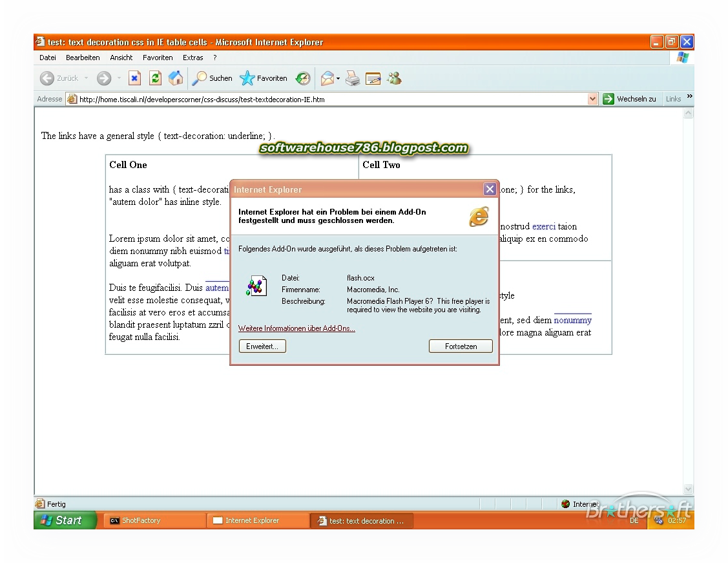
Task: Click the exerci link in Cell Two
Action: 544,227
